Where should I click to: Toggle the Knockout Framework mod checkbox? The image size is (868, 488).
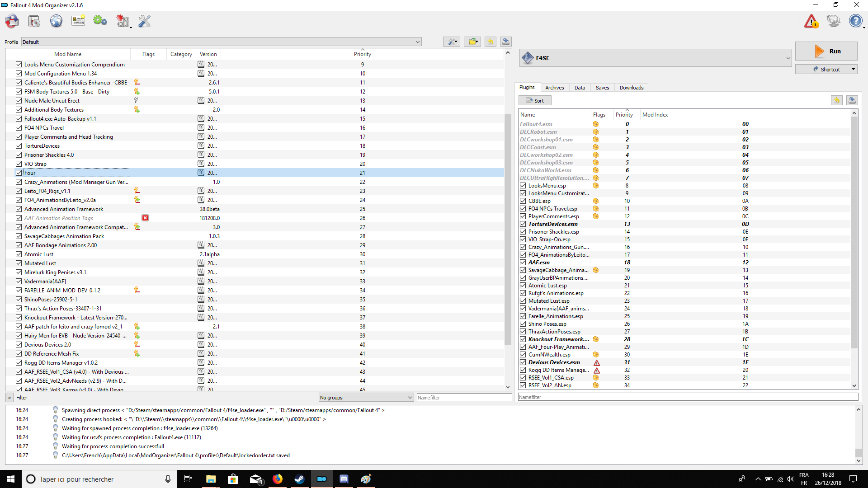click(19, 318)
